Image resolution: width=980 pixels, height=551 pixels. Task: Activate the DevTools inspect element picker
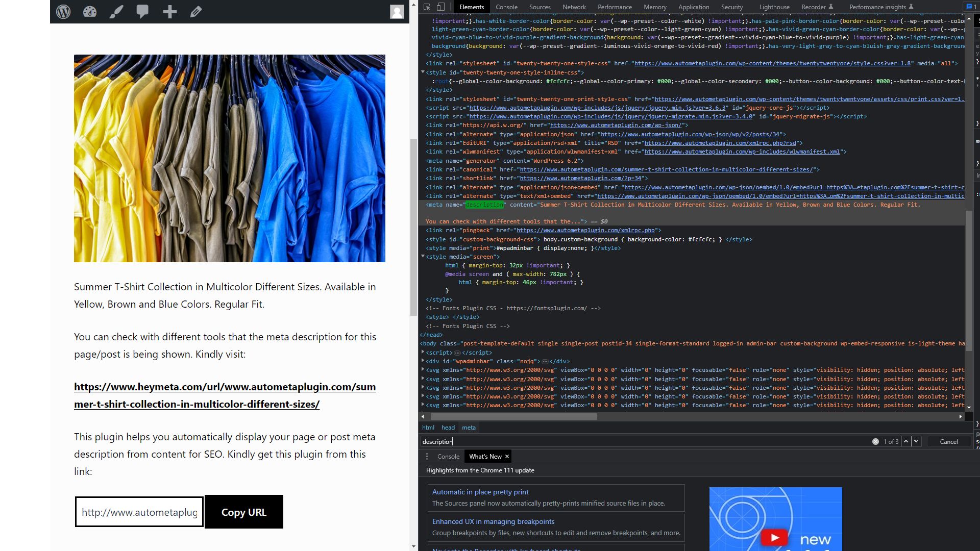pyautogui.click(x=427, y=7)
